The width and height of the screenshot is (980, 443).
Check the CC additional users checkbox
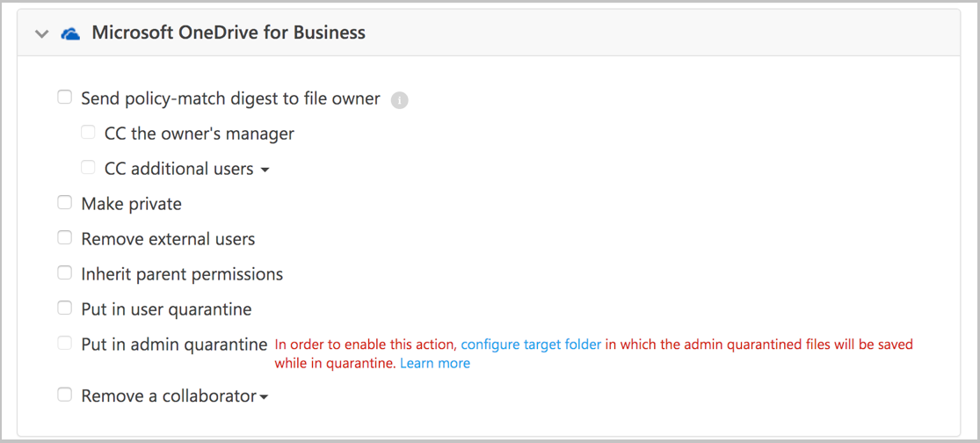88,168
